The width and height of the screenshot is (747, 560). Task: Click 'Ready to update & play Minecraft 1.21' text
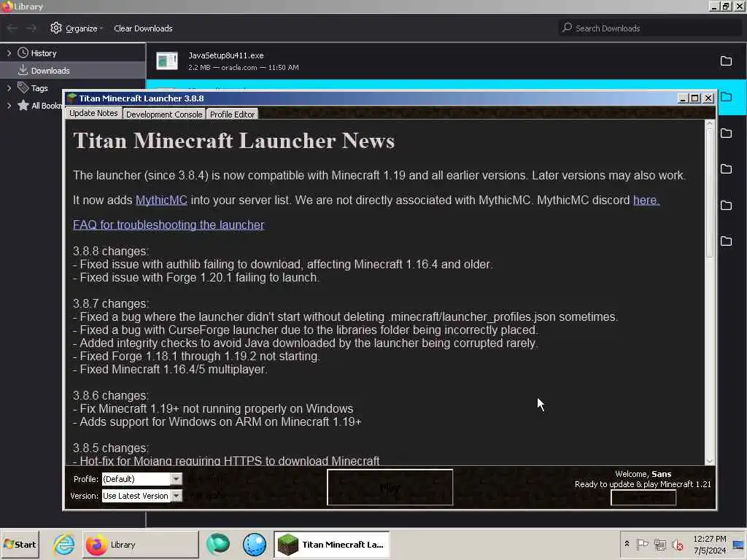coord(643,484)
